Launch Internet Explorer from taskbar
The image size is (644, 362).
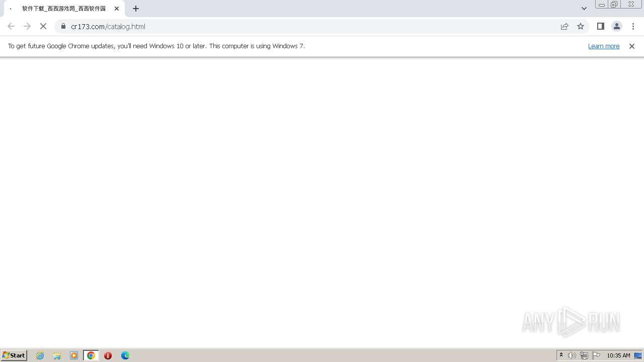[40, 355]
